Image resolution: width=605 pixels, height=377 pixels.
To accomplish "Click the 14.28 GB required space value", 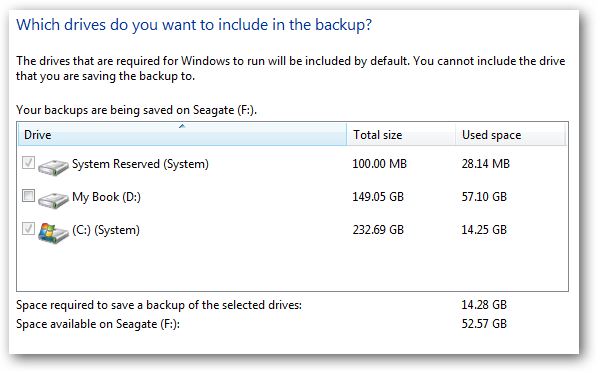I will (x=484, y=305).
